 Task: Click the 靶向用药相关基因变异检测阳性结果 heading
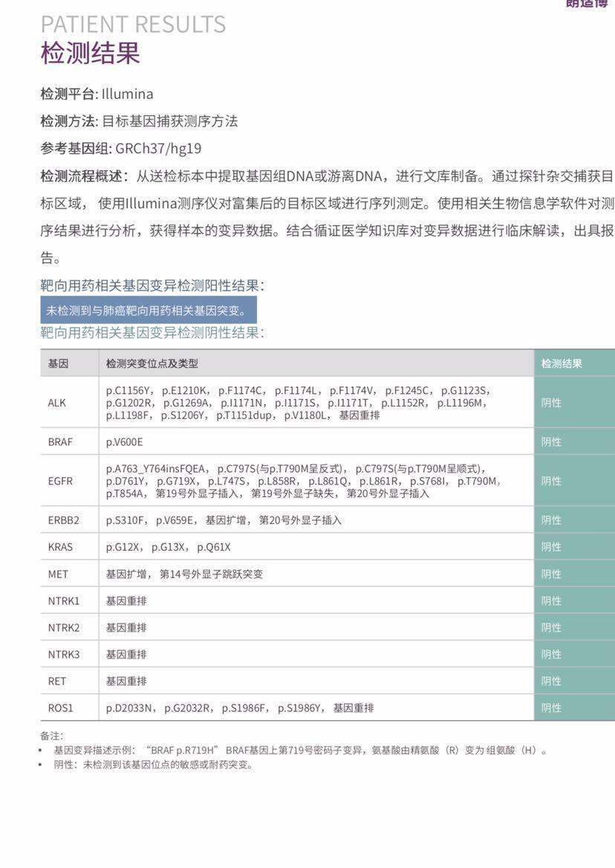click(152, 285)
